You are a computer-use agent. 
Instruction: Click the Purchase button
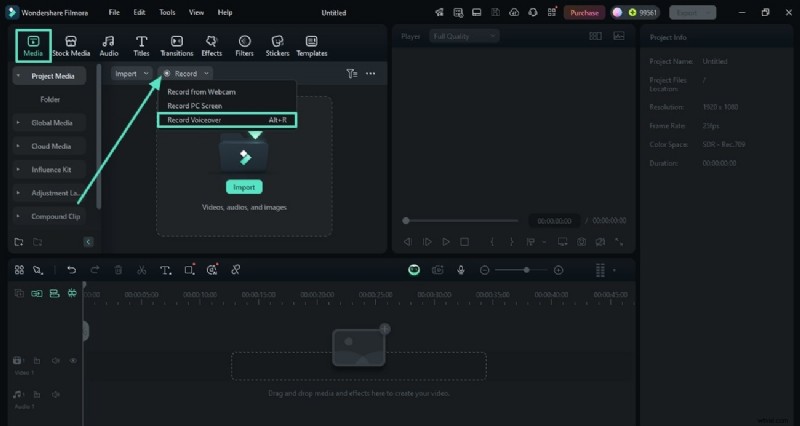click(x=584, y=12)
